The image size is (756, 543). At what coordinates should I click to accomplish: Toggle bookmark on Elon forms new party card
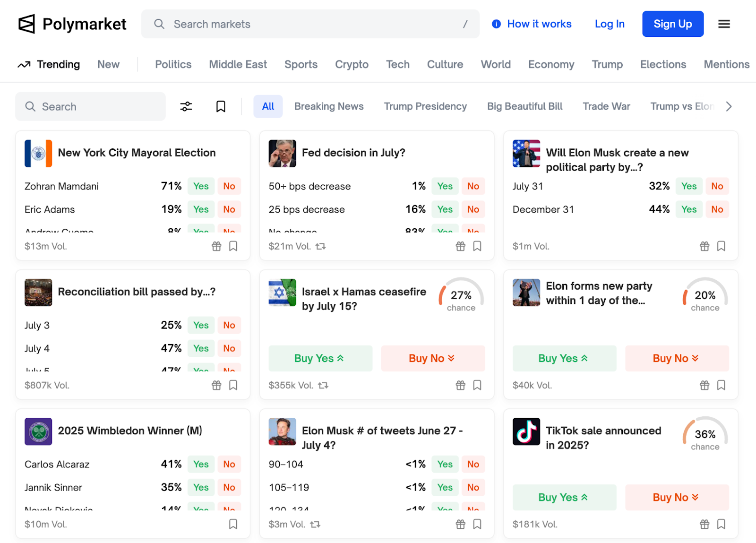tap(721, 385)
